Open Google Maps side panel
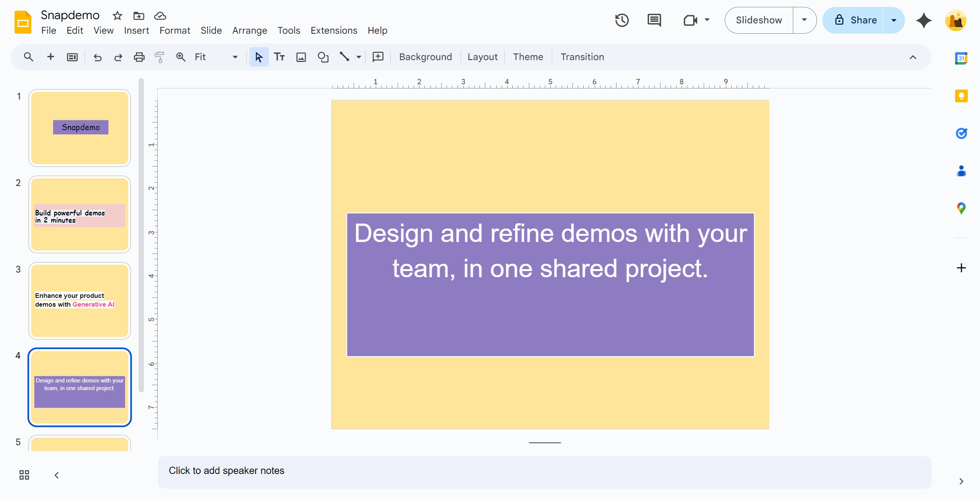Viewport: 980px width, 500px height. (961, 208)
